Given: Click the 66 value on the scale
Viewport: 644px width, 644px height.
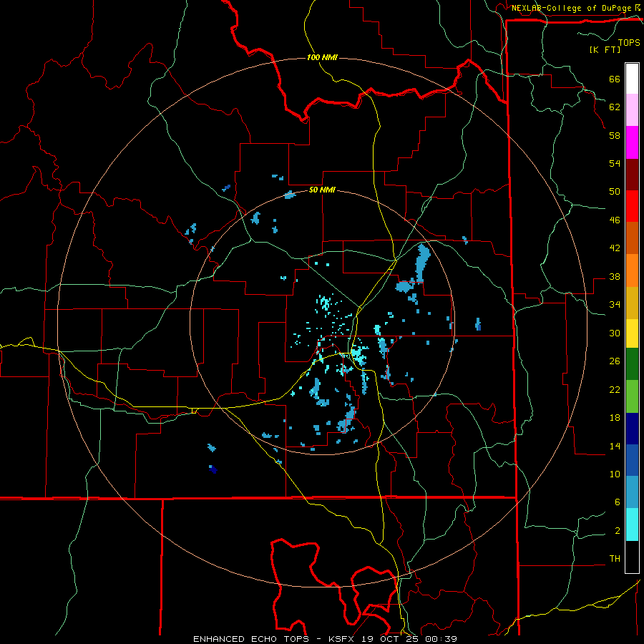Looking at the screenshot, I should (615, 79).
